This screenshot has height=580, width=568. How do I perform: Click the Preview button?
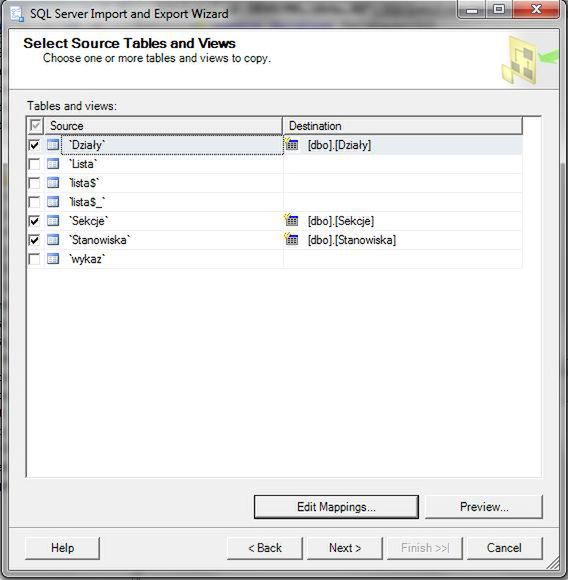tap(484, 507)
